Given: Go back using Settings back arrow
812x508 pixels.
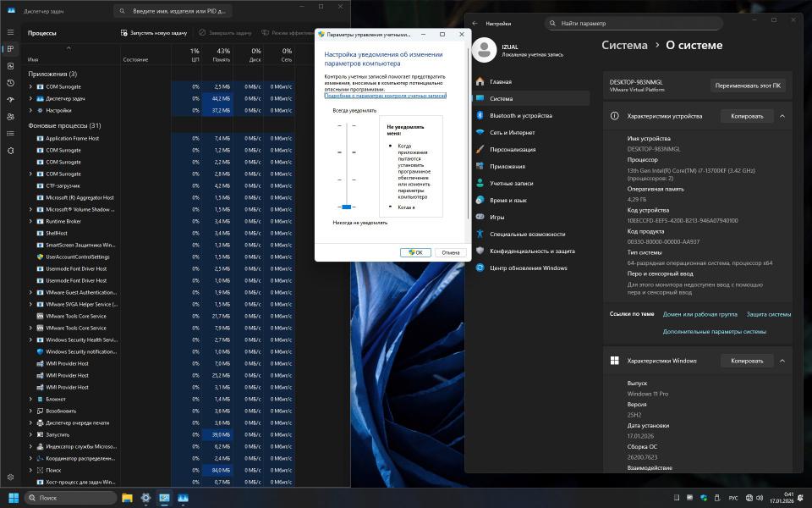Looking at the screenshot, I should pos(475,24).
